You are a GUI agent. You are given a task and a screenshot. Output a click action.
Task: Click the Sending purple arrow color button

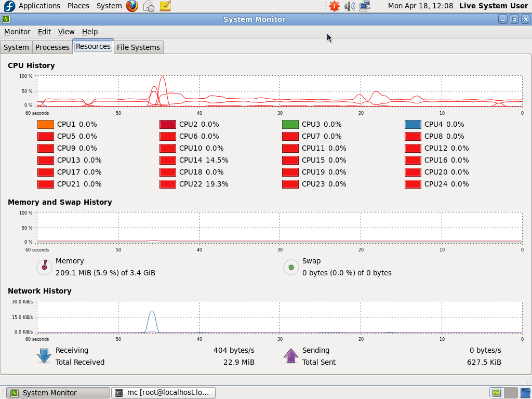tap(291, 356)
